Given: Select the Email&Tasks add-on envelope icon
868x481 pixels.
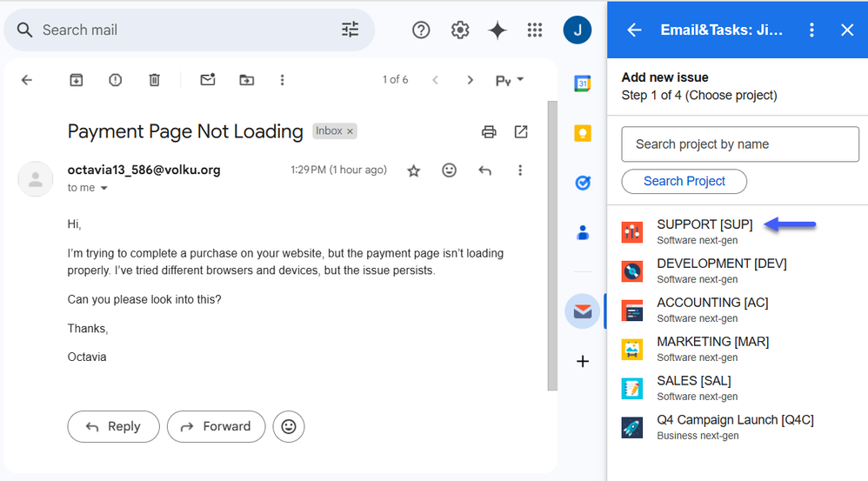Looking at the screenshot, I should (x=583, y=311).
